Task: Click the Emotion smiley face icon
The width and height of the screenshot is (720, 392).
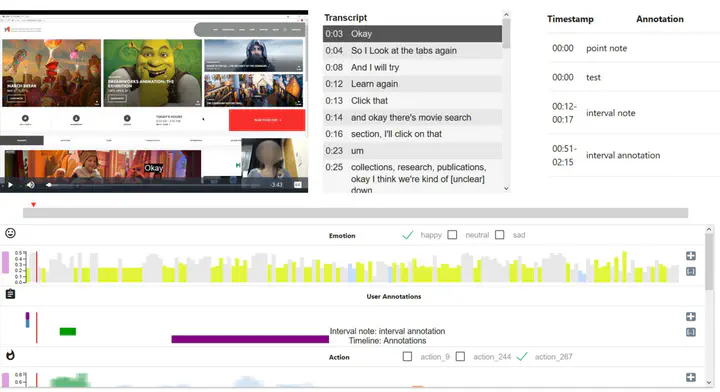Action: click(x=10, y=233)
